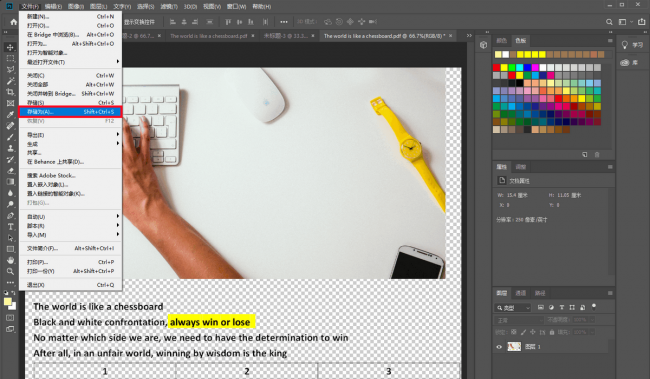Viewport: 650px width, 379px height.
Task: Toggle pixel layer filter in Layers panel
Action: coord(541,307)
